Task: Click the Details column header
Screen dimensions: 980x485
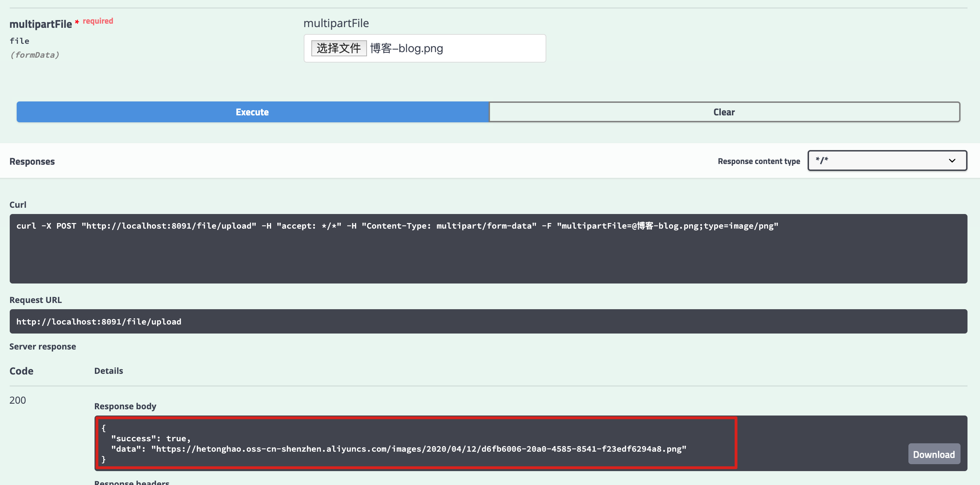Action: click(108, 370)
